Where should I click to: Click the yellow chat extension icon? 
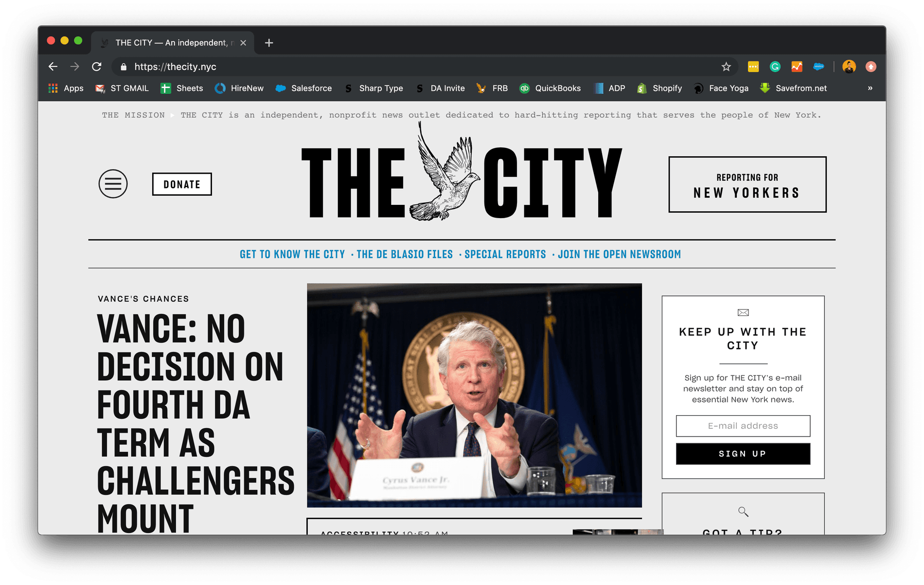(x=753, y=67)
